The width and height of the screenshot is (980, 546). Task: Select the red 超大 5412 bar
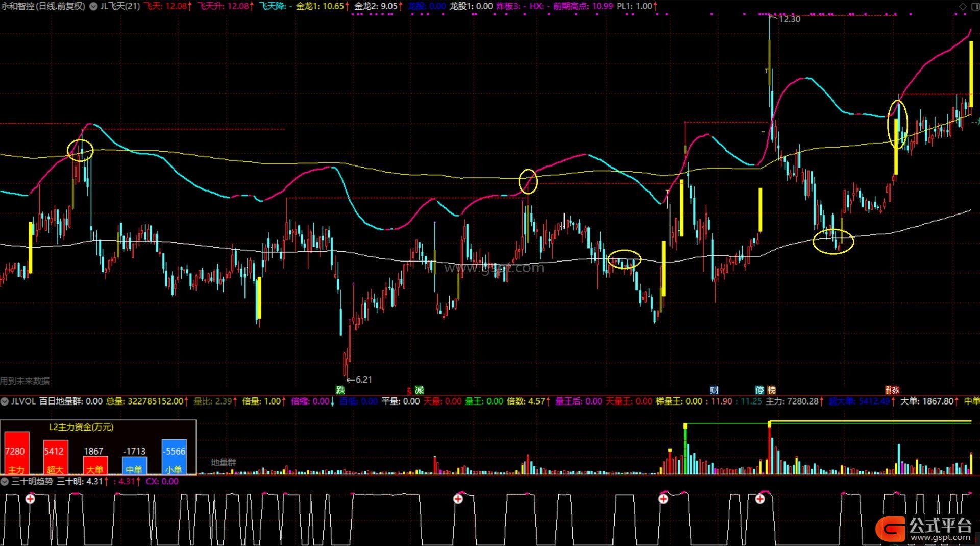click(x=56, y=457)
